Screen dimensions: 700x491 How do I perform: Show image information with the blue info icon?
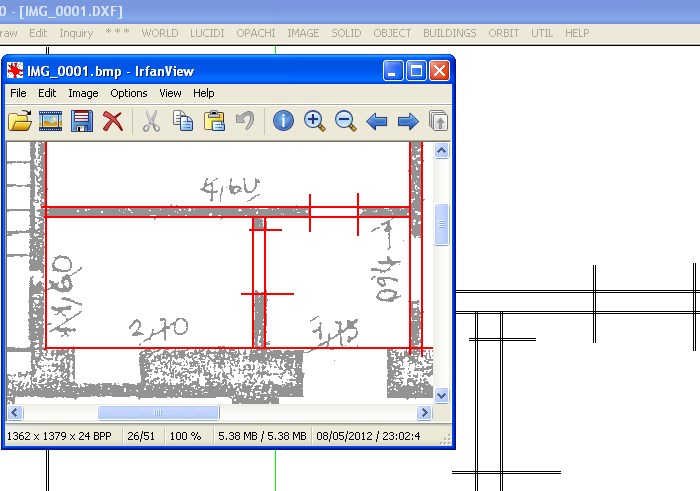(x=283, y=121)
